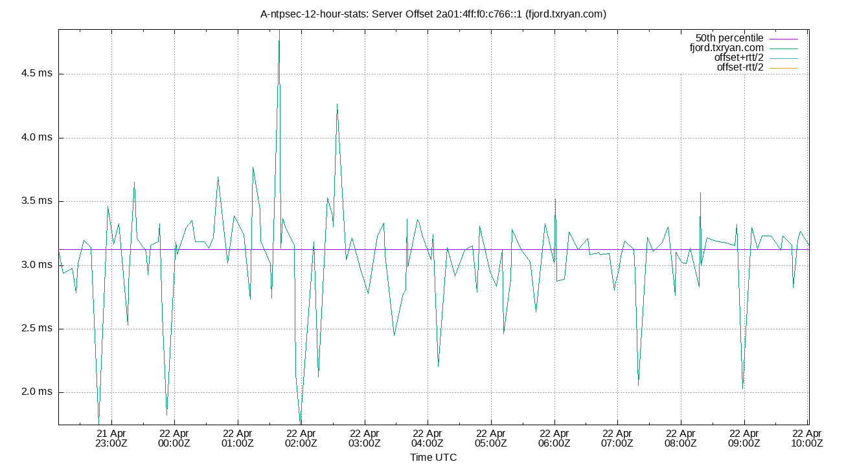The image size is (868, 466).
Task: Select the "21 Apr 23:00Z" tick label
Action: click(x=110, y=435)
